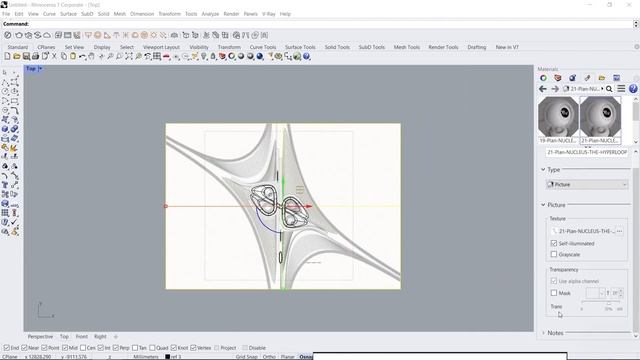Switch to the Perspective viewport tab

(x=40, y=336)
